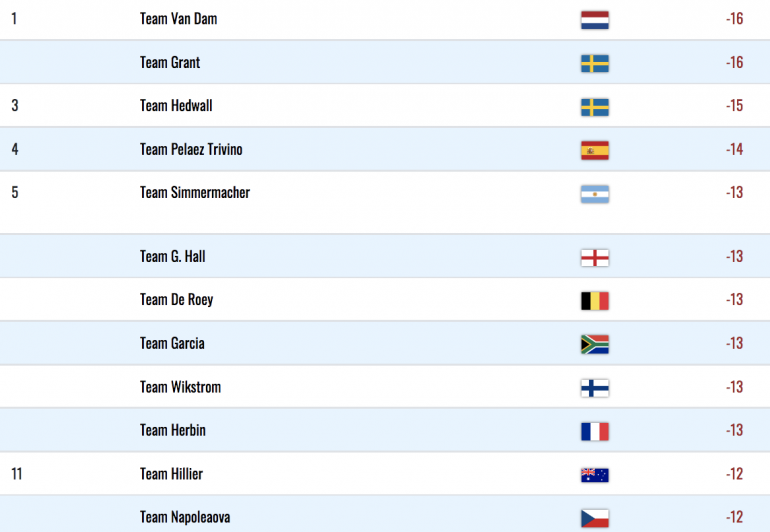Click Team Hedwall's -15 score

click(x=735, y=106)
